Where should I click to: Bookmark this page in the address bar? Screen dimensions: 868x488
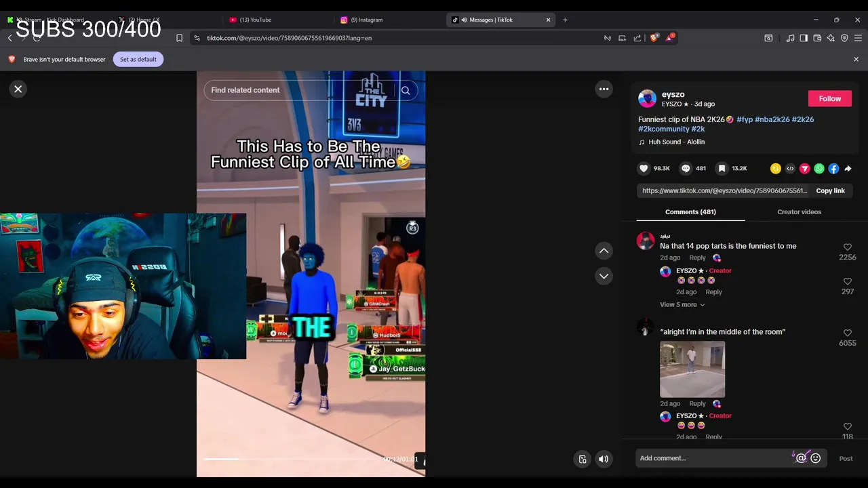point(179,38)
